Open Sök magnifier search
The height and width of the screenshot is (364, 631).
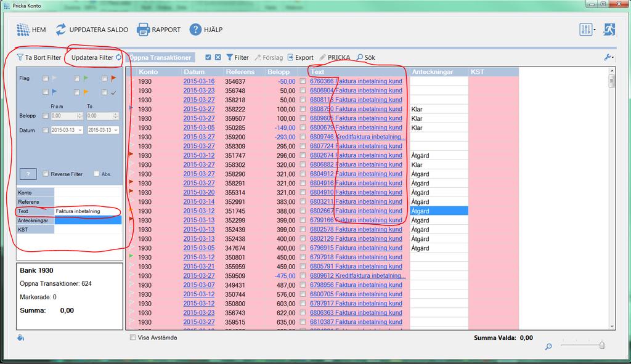point(366,57)
